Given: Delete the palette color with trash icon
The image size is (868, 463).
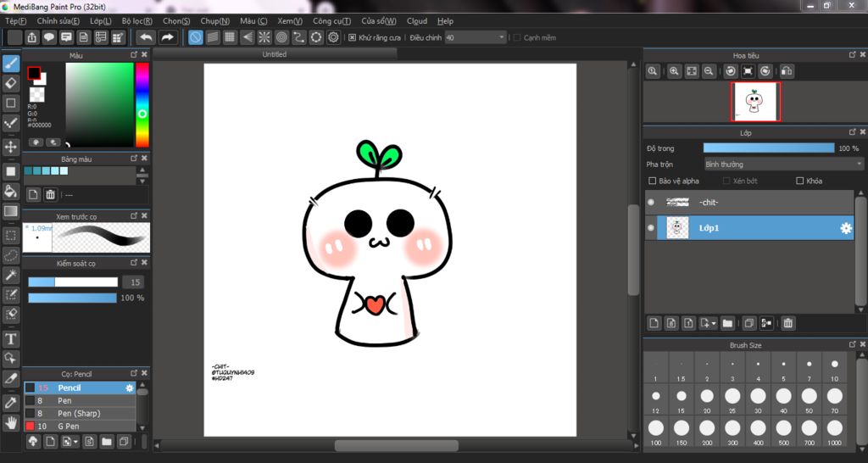Looking at the screenshot, I should [x=50, y=194].
